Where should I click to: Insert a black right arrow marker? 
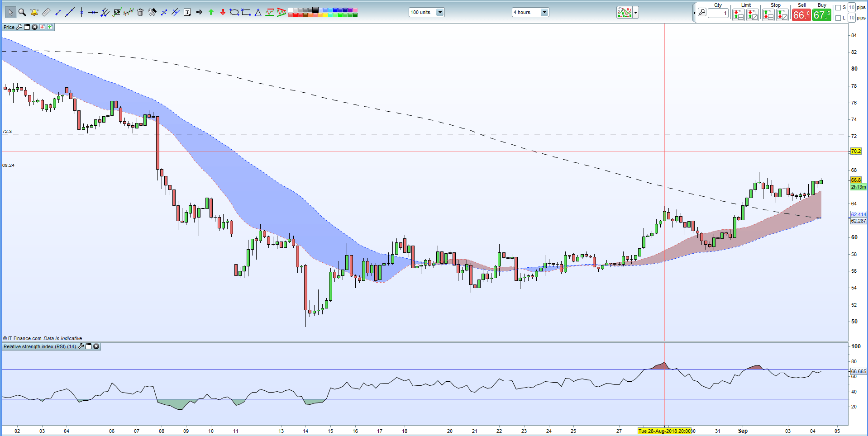199,12
